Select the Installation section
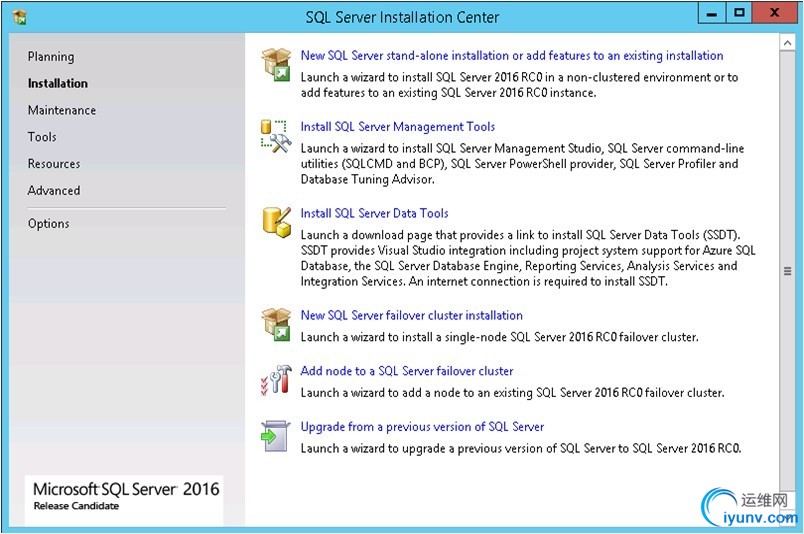804x534 pixels. point(57,83)
